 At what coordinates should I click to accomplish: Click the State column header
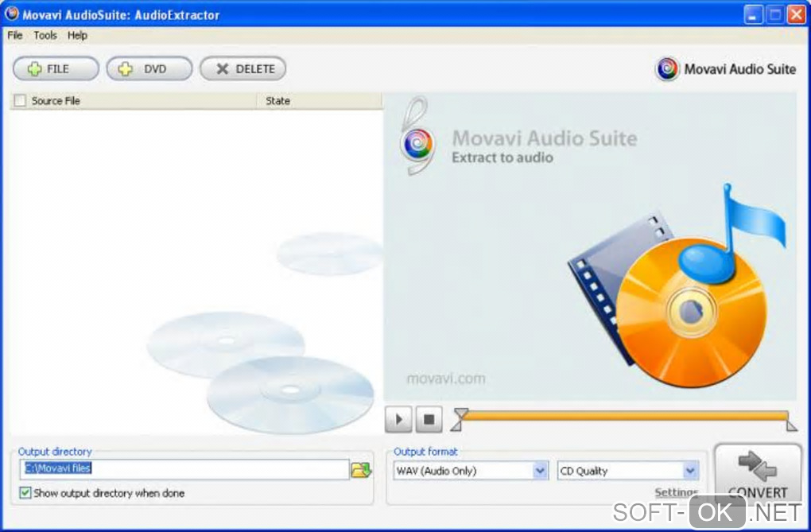tap(320, 101)
